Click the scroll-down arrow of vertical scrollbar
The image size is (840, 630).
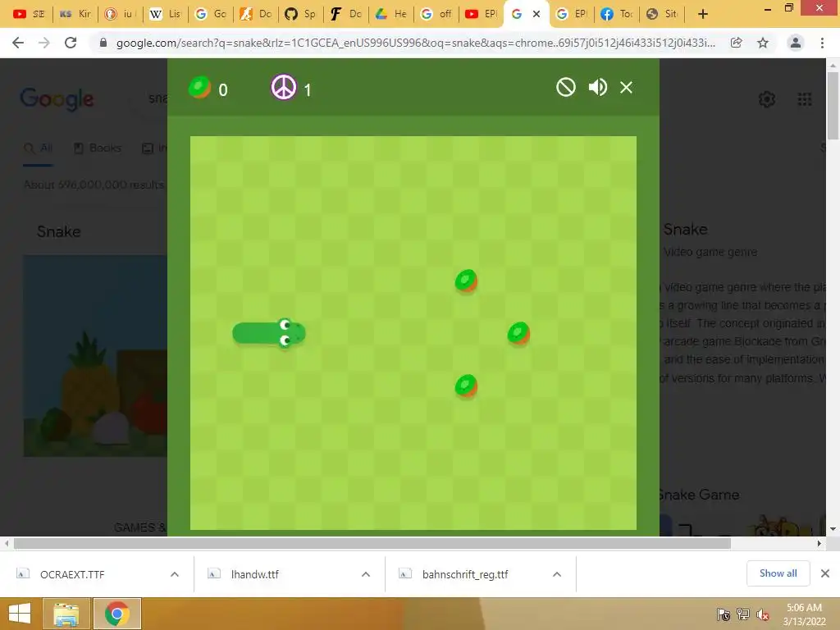833,529
